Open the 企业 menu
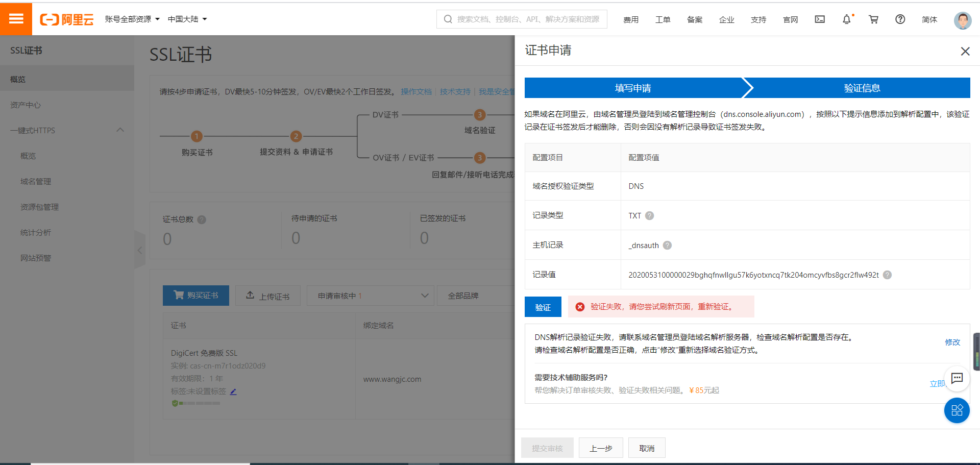Viewport: 980px width, 465px height. point(727,19)
